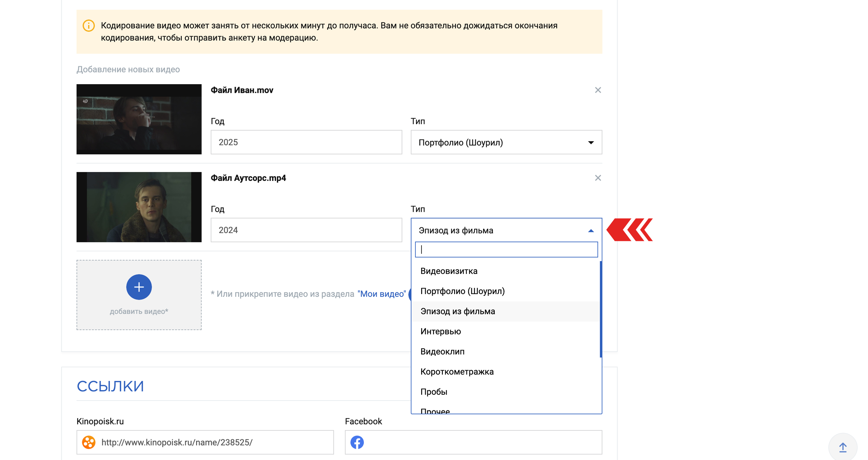Remove the Аутсорс.mp4 video file
868x460 pixels.
pyautogui.click(x=597, y=178)
